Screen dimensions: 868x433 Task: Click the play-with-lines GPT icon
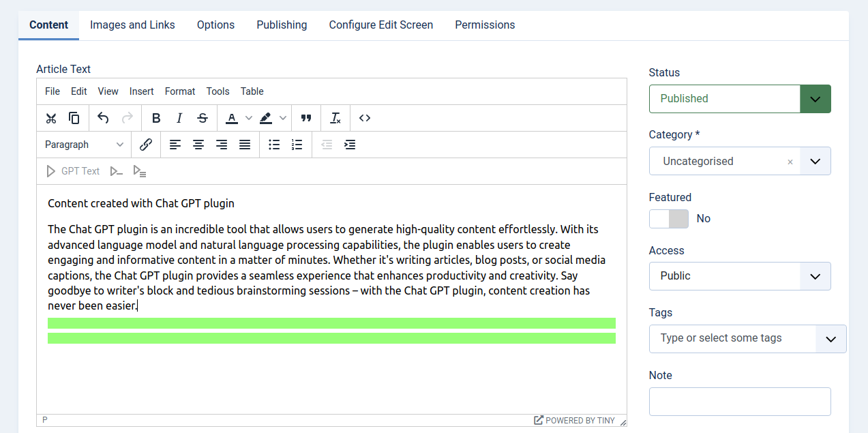coord(140,171)
